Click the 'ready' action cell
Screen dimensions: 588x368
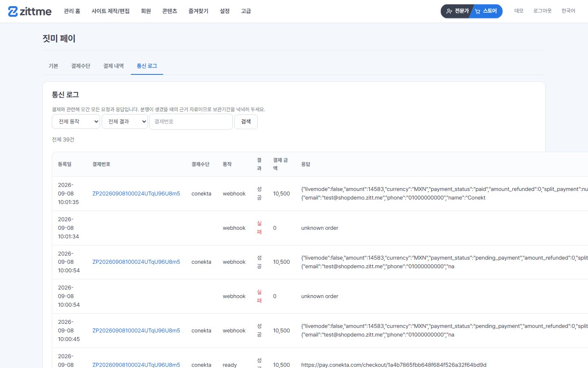click(x=229, y=365)
